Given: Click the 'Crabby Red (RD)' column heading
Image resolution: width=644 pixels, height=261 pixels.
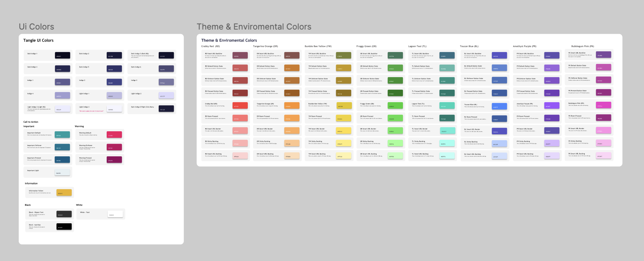Looking at the screenshot, I should (x=210, y=46).
